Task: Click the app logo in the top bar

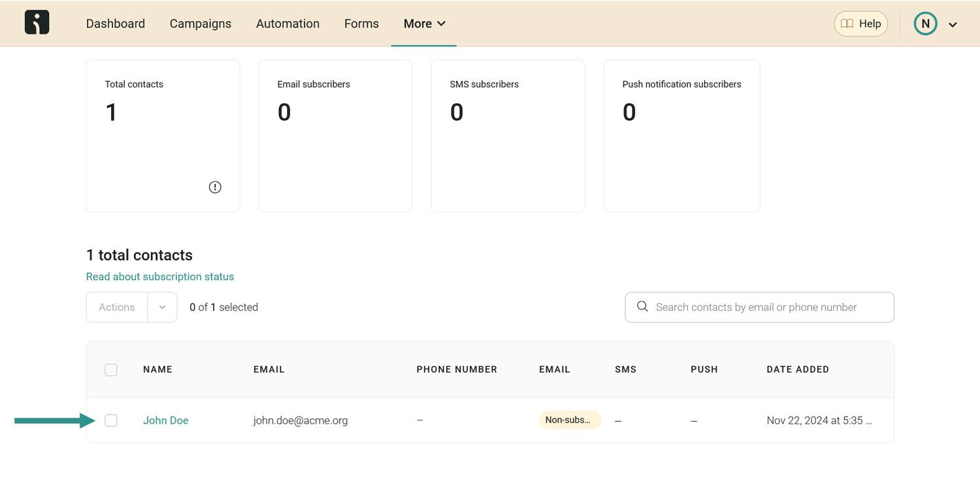Action: tap(37, 23)
